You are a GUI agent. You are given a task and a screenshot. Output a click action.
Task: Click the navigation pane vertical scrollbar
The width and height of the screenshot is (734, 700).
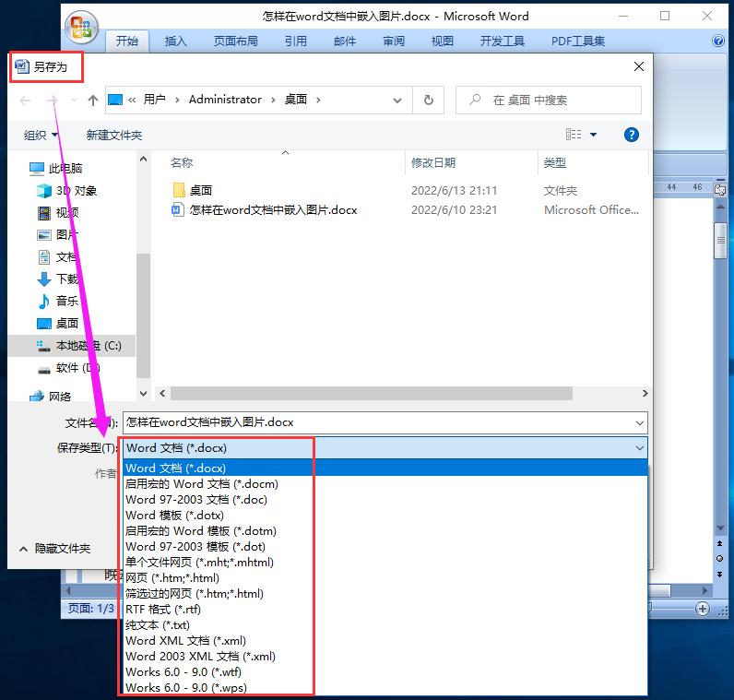[143, 315]
